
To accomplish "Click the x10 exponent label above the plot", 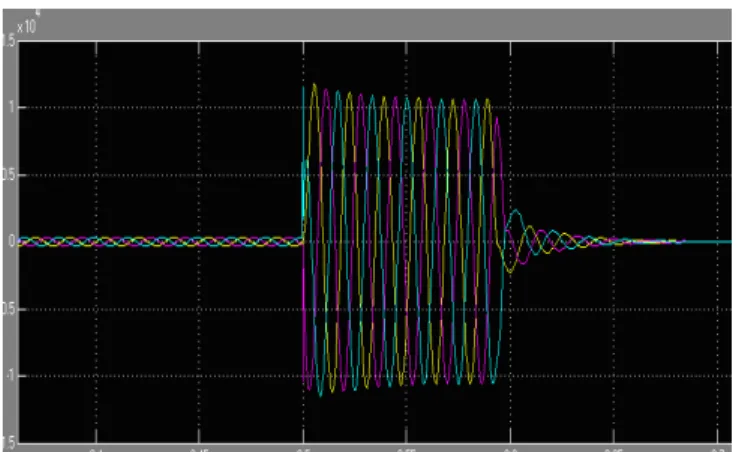I will point(26,25).
